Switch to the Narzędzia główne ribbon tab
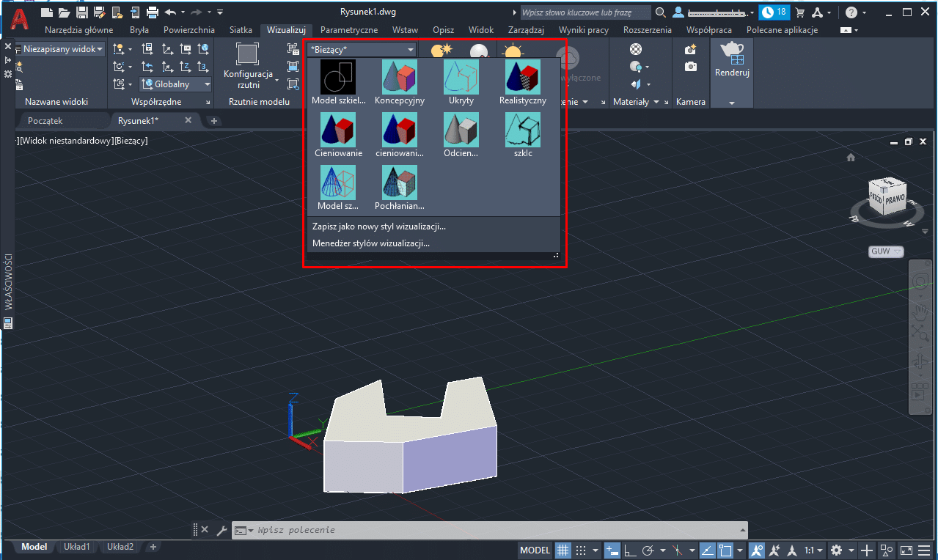Viewport: 938px width, 560px height. (79, 30)
